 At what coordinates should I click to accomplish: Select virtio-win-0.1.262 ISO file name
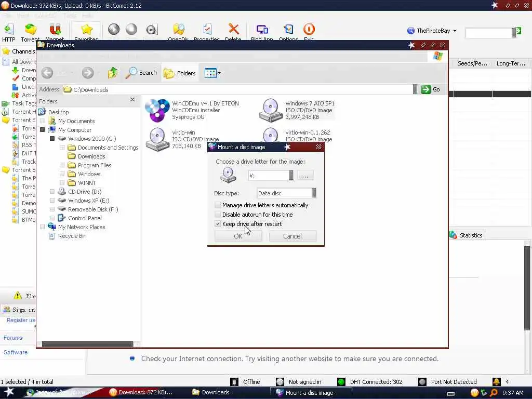click(308, 132)
